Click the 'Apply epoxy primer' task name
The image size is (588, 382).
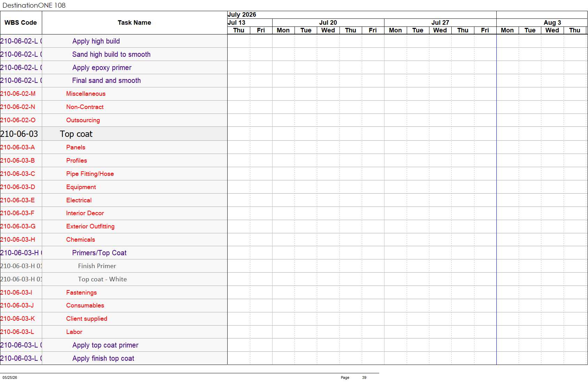point(102,68)
